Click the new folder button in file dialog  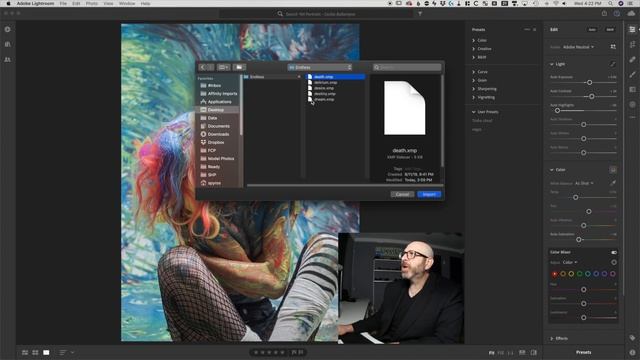coord(239,67)
